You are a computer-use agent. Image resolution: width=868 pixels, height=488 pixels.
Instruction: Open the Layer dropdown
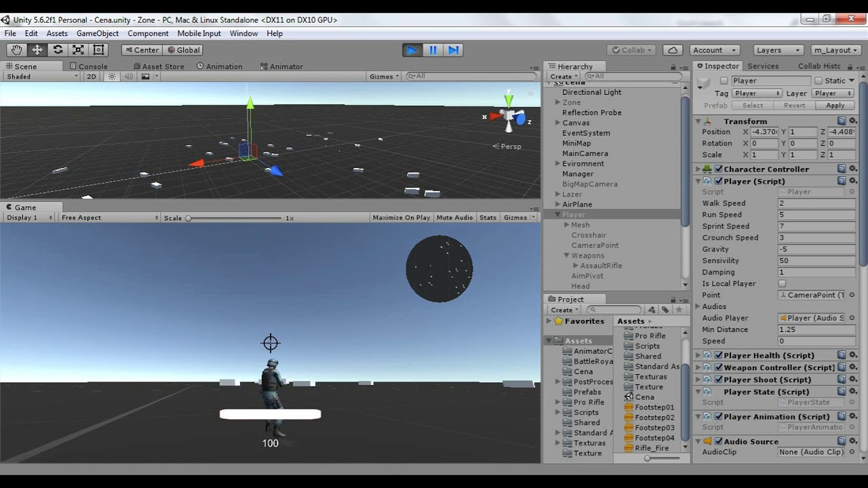point(834,94)
